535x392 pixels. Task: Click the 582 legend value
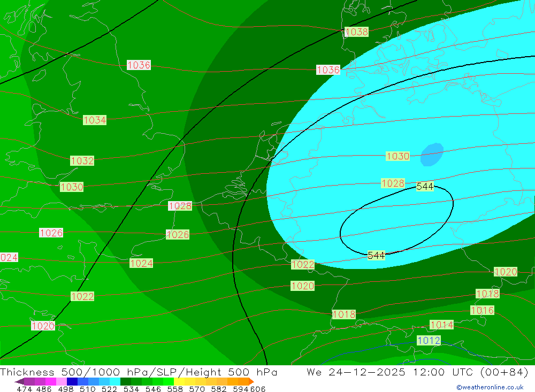point(219,389)
